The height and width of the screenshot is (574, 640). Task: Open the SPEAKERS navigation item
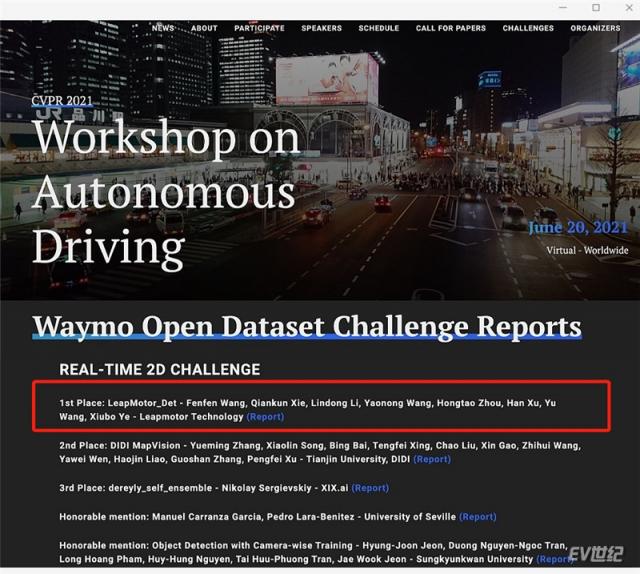click(x=321, y=28)
